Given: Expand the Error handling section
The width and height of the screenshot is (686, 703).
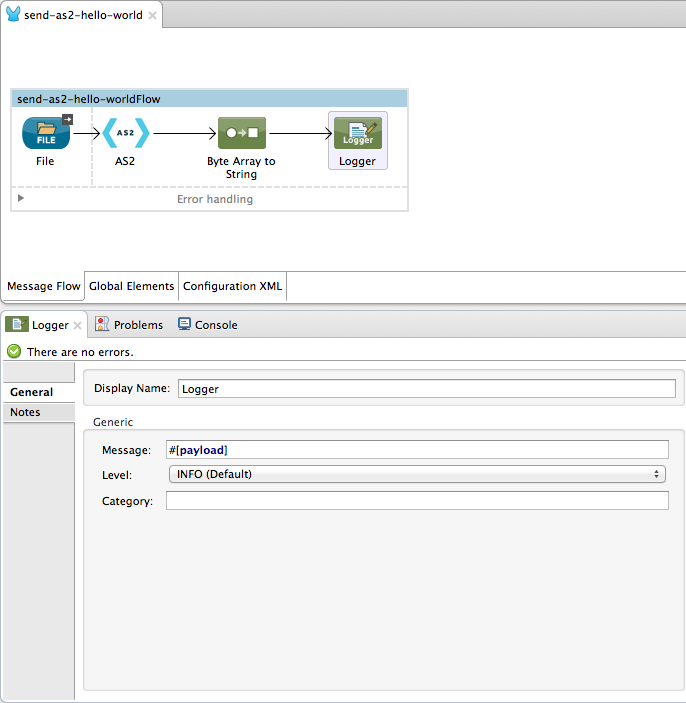Looking at the screenshot, I should pyautogui.click(x=20, y=199).
